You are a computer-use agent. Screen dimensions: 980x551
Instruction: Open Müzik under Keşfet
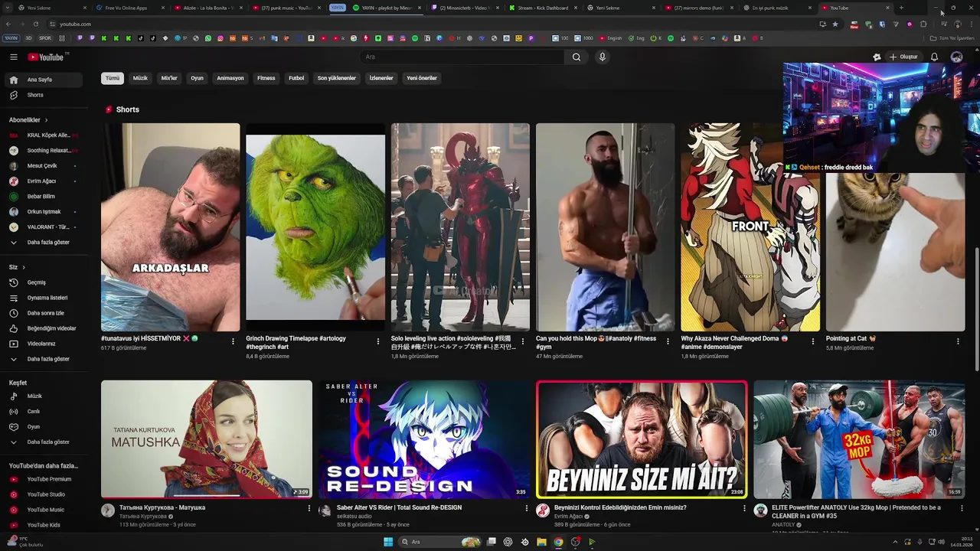(x=43, y=396)
